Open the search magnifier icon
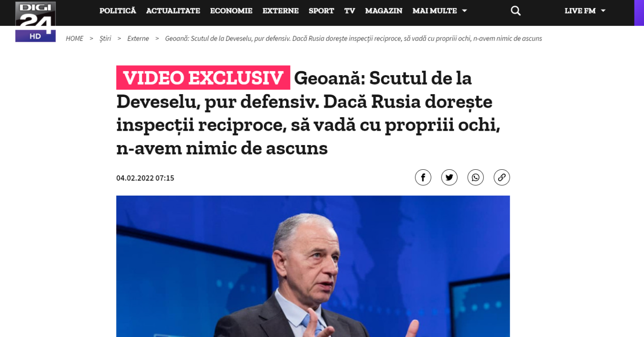 [515, 11]
